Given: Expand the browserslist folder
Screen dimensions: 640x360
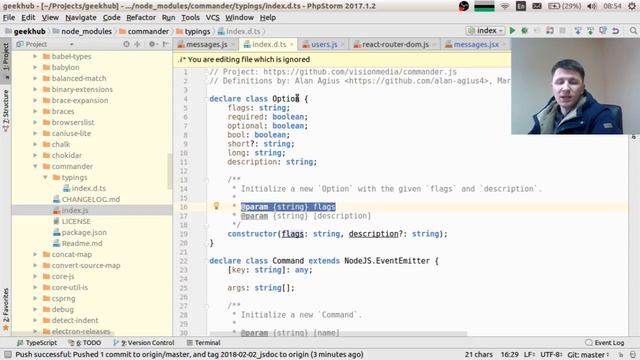Looking at the screenshot, I should coord(36,122).
